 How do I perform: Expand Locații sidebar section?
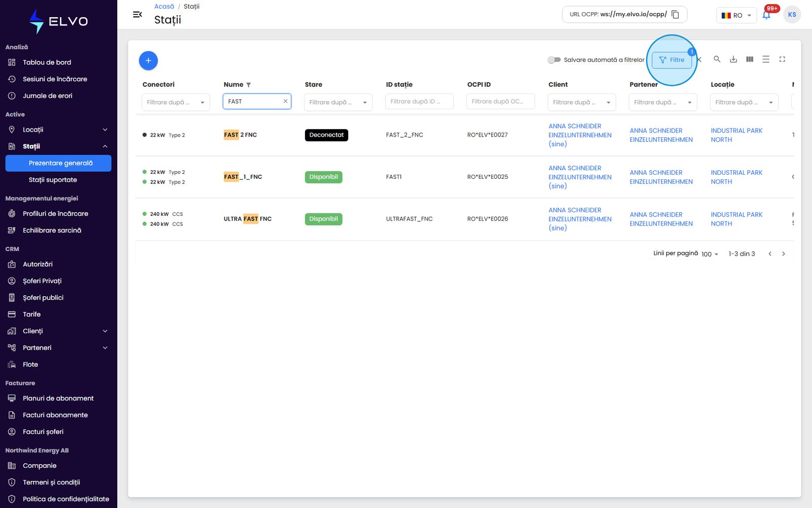58,130
